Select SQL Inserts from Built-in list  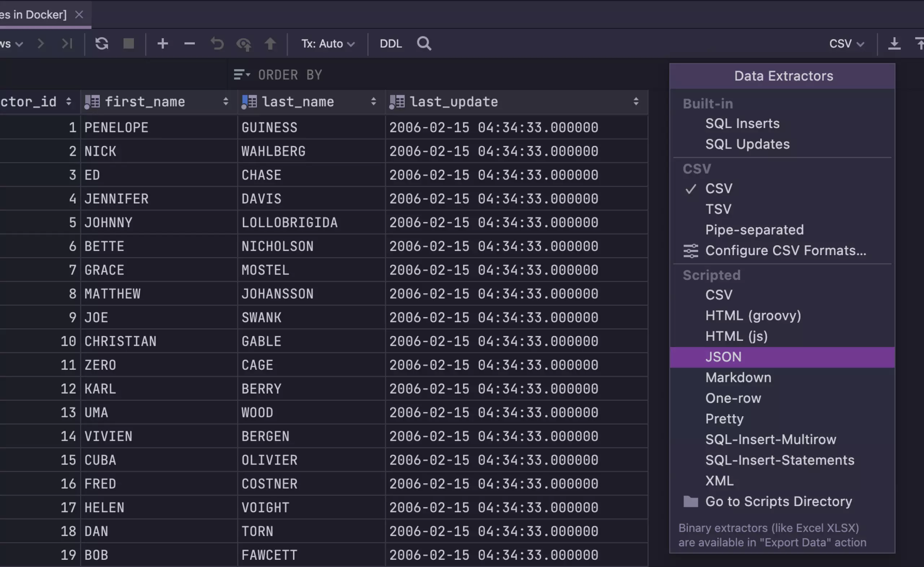coord(742,123)
